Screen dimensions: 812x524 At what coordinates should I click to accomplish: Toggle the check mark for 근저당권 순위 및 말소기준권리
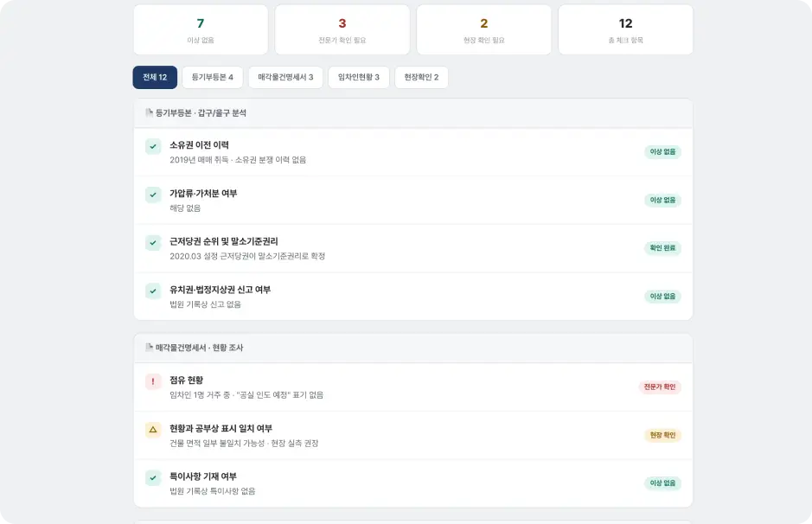click(x=153, y=243)
